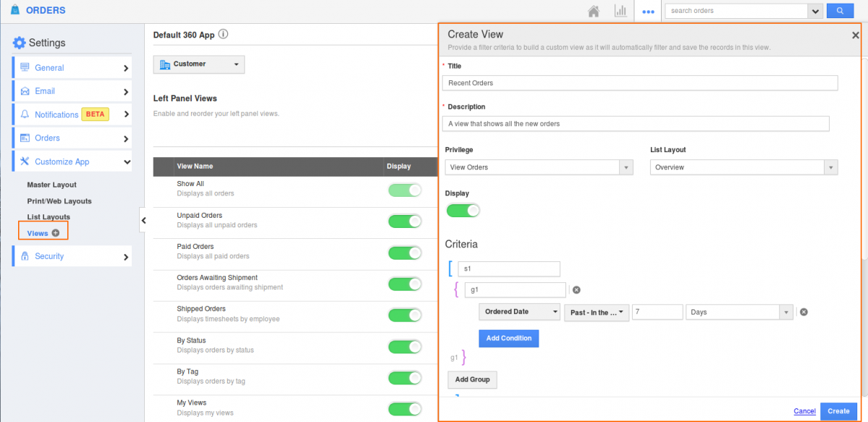Collapse the left panel with arrow handle

click(x=143, y=220)
